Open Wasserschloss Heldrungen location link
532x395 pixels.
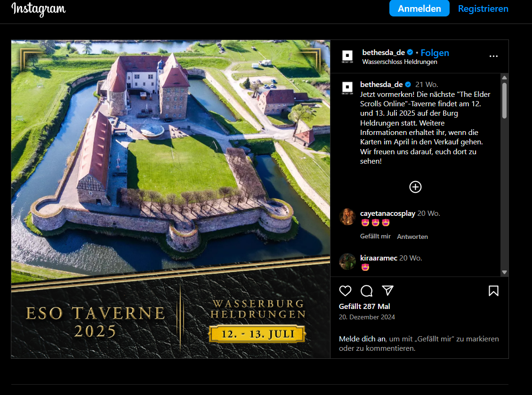pos(399,62)
